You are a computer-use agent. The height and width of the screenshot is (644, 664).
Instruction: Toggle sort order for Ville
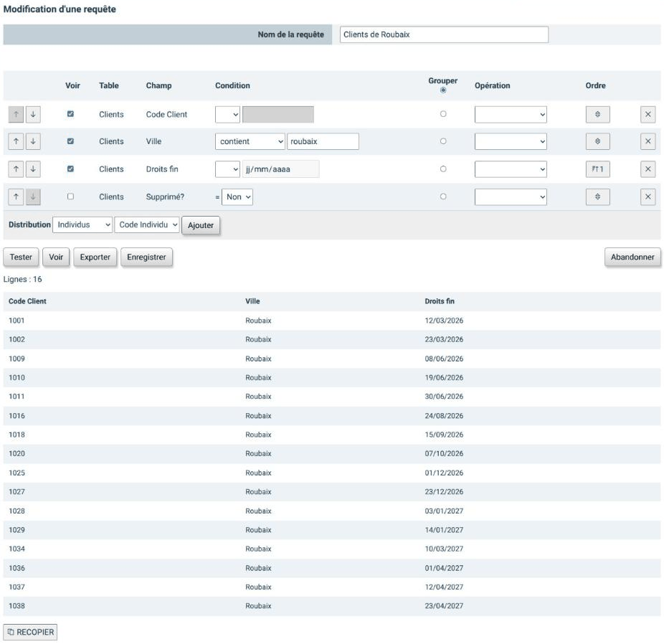point(597,141)
